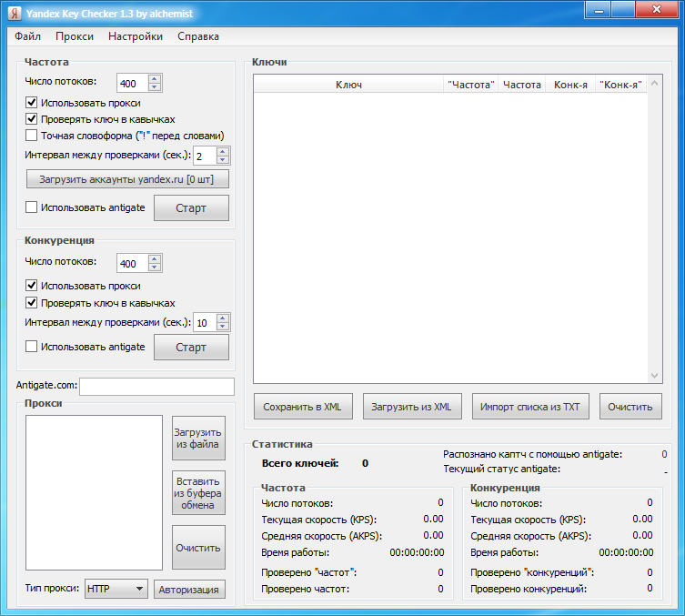Open the Настройки menu
Screen dimensions: 685x616
pos(135,36)
